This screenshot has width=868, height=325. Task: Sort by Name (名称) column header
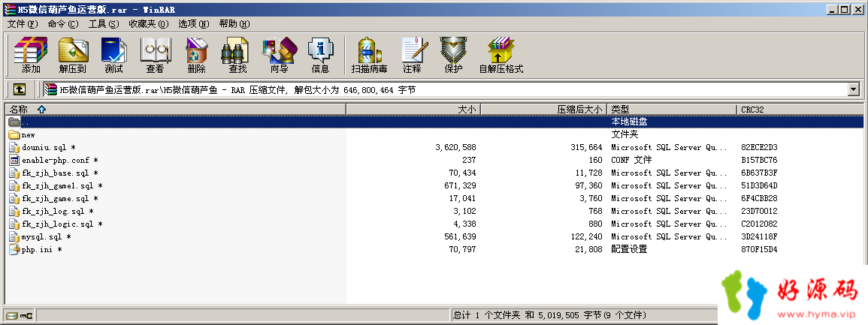tap(175, 110)
